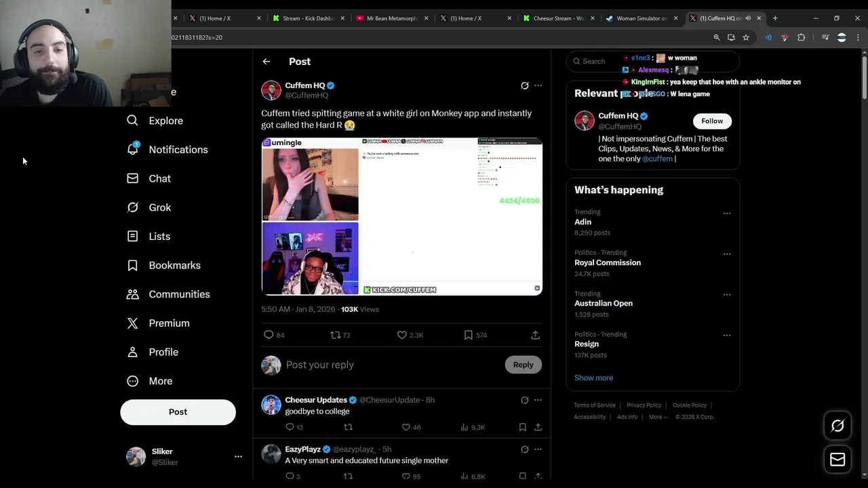Screen dimensions: 868x488
Task: Share the Cuffem HQ main post
Action: (x=535, y=335)
